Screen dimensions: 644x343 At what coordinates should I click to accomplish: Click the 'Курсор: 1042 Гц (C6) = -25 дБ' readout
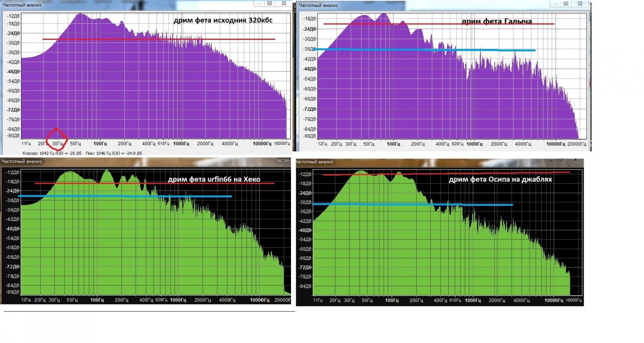[x=52, y=153]
